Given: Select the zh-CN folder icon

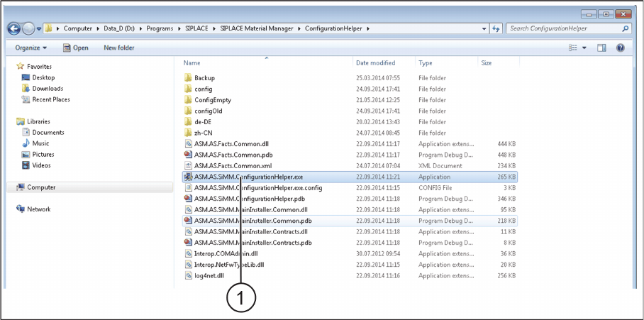Looking at the screenshot, I should [x=188, y=133].
